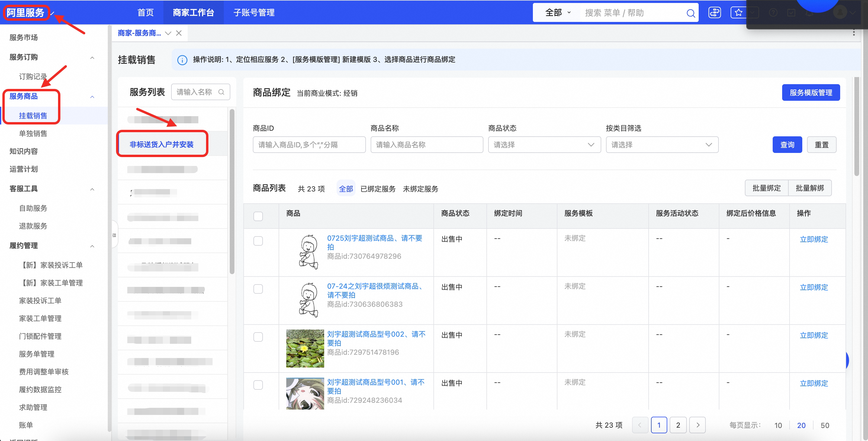Click 立即绑定 for product 729751478196
The image size is (868, 441).
[x=814, y=335]
